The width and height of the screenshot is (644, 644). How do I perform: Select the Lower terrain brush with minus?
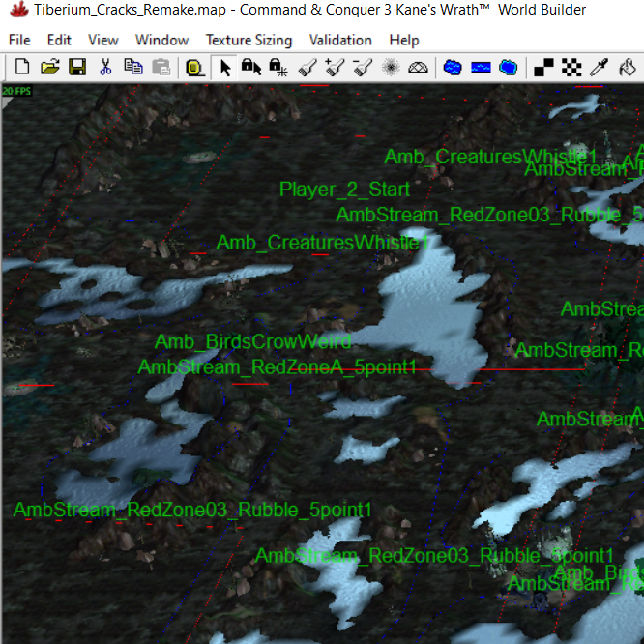click(x=363, y=67)
